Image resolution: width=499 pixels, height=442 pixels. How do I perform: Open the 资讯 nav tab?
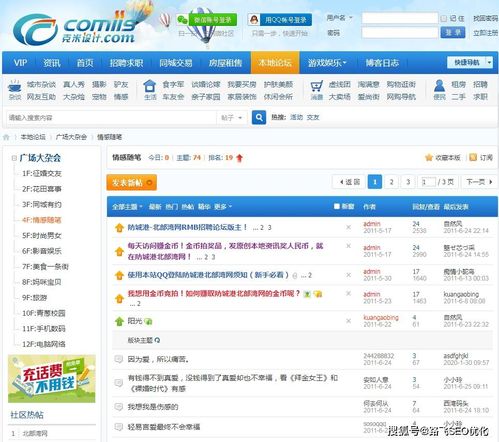point(52,63)
